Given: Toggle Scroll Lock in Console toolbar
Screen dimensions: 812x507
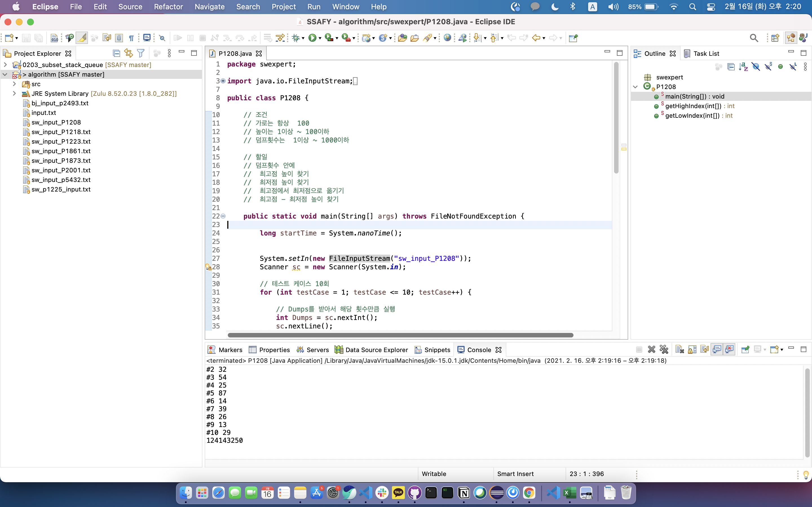Looking at the screenshot, I should 692,349.
